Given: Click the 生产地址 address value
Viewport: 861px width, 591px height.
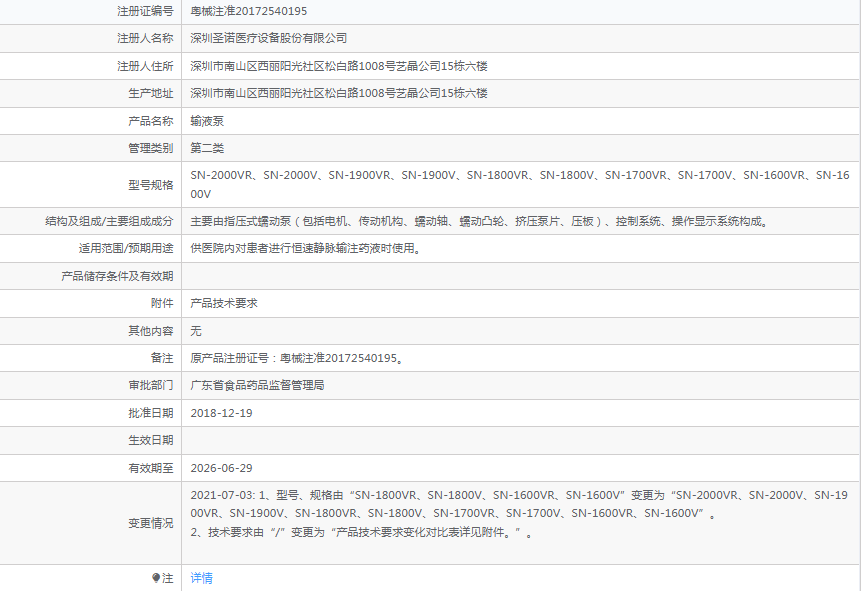Looking at the screenshot, I should (x=339, y=93).
